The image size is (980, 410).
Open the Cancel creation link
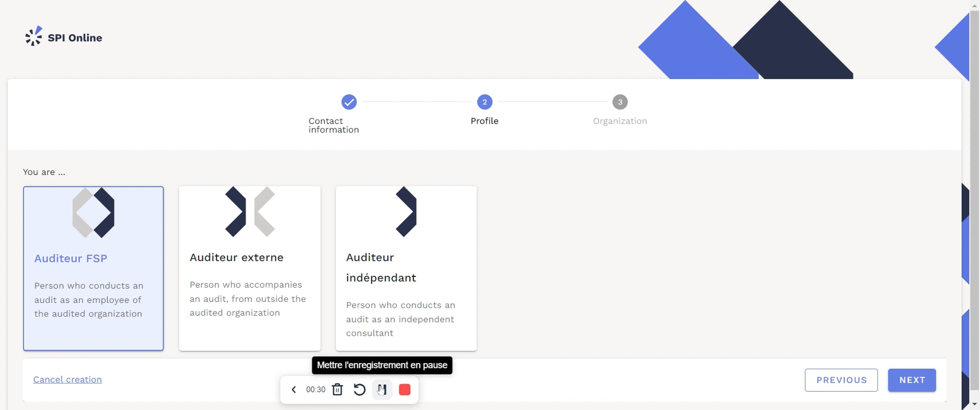click(x=68, y=379)
